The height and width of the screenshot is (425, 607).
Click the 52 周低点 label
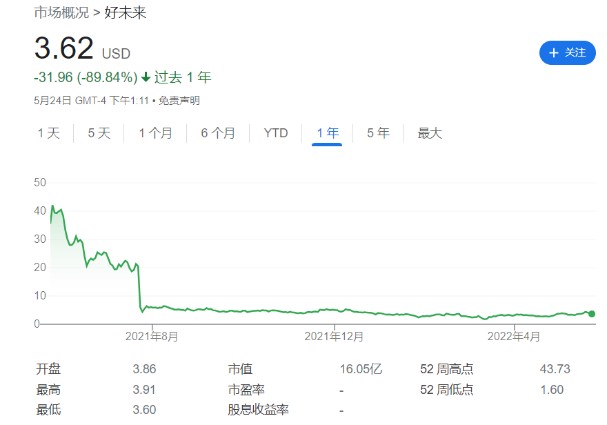(446, 389)
